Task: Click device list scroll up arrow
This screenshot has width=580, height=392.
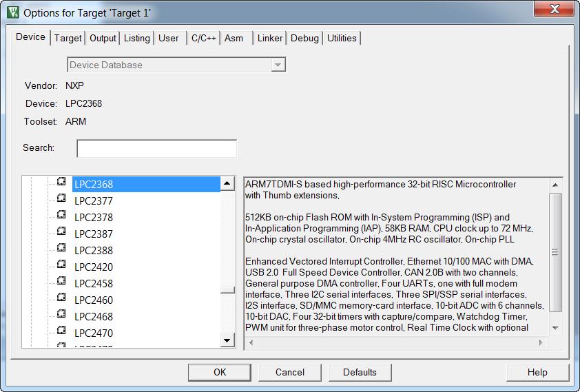Action: [x=227, y=183]
